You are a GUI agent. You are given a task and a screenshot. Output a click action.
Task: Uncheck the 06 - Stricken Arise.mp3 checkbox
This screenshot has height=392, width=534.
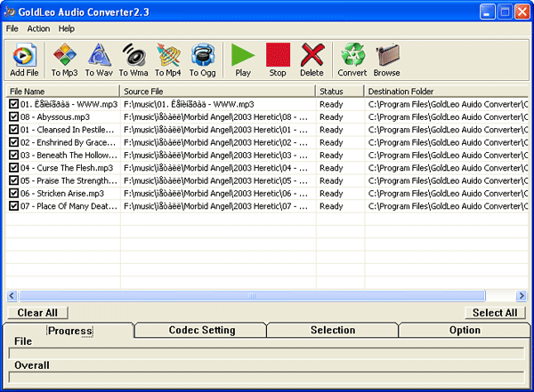click(13, 193)
